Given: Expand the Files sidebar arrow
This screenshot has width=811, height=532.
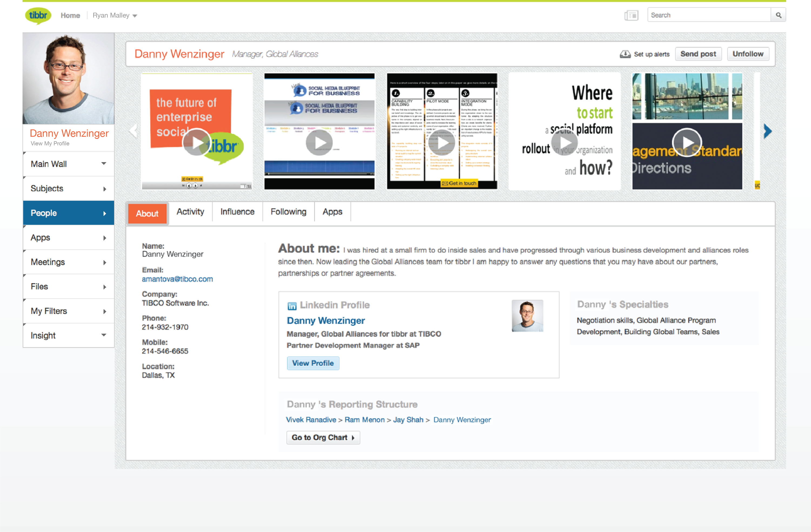Looking at the screenshot, I should pos(105,287).
